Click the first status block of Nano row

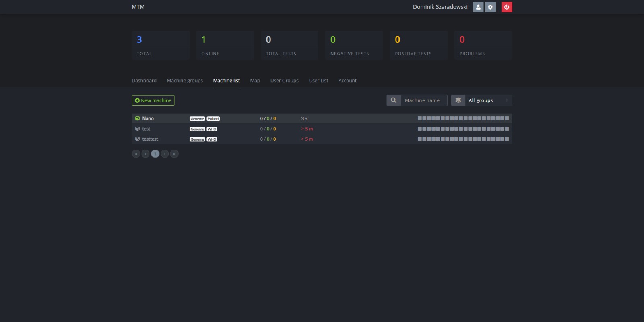(x=420, y=118)
